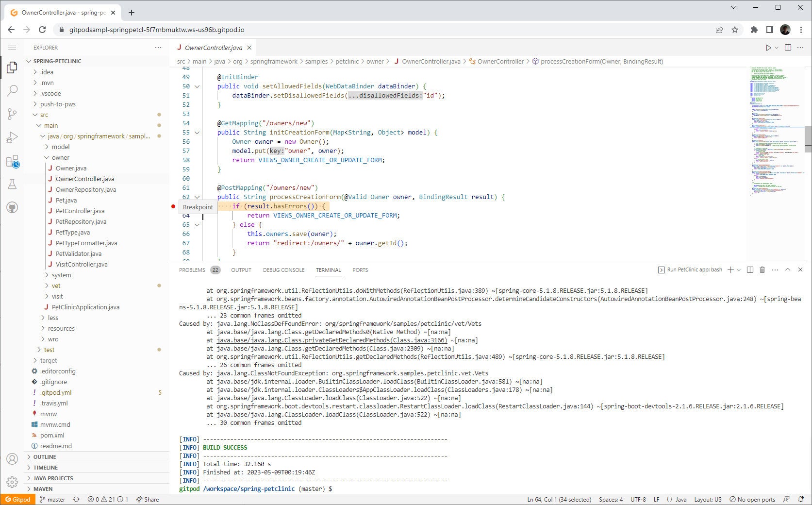812x505 pixels.
Task: Switch to the PORTS tab
Action: pyautogui.click(x=360, y=270)
